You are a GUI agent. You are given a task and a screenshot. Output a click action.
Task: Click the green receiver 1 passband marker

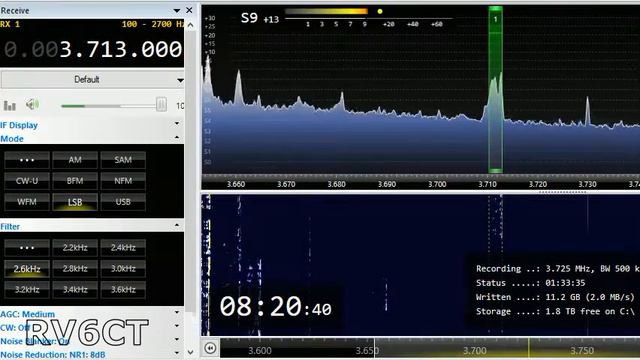[496, 90]
